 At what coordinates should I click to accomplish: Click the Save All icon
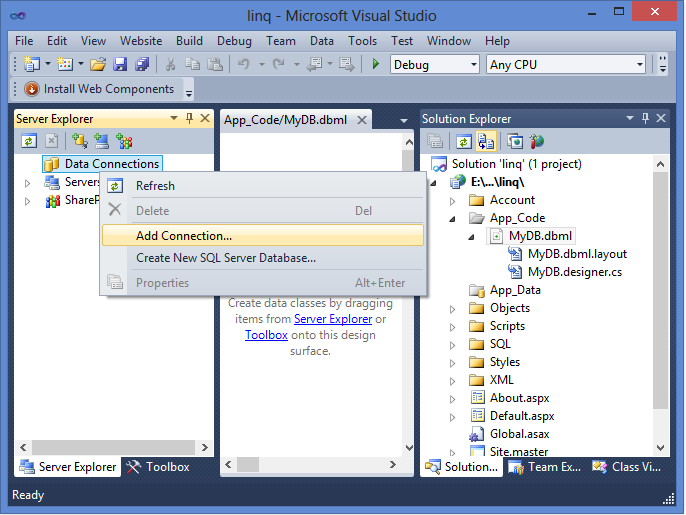(x=142, y=65)
